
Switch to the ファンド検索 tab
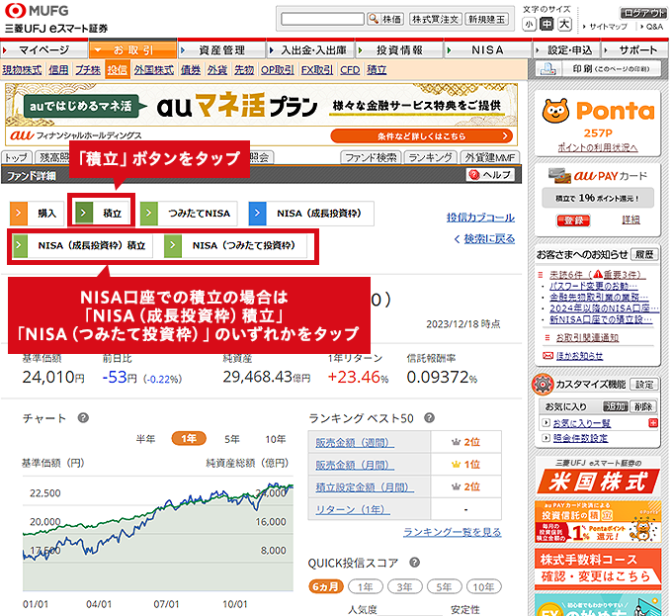(371, 158)
